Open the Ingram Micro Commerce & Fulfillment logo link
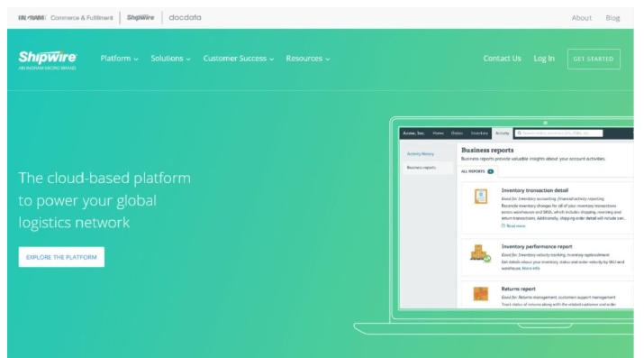Viewport: 644px width, 358px height. click(66, 18)
